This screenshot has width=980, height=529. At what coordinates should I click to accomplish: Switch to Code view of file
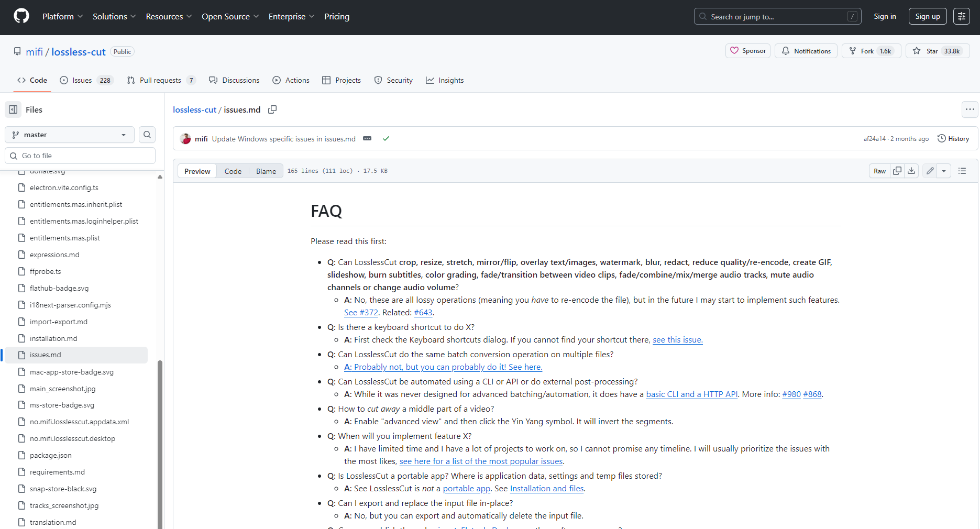[x=233, y=171]
